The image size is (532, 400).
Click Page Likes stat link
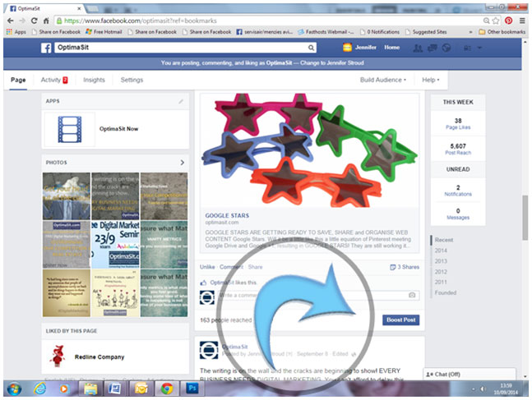pyautogui.click(x=458, y=127)
